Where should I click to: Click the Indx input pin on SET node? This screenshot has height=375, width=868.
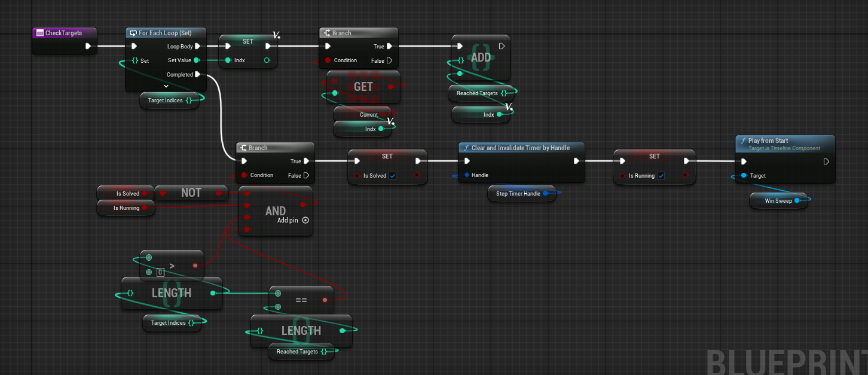pos(228,60)
